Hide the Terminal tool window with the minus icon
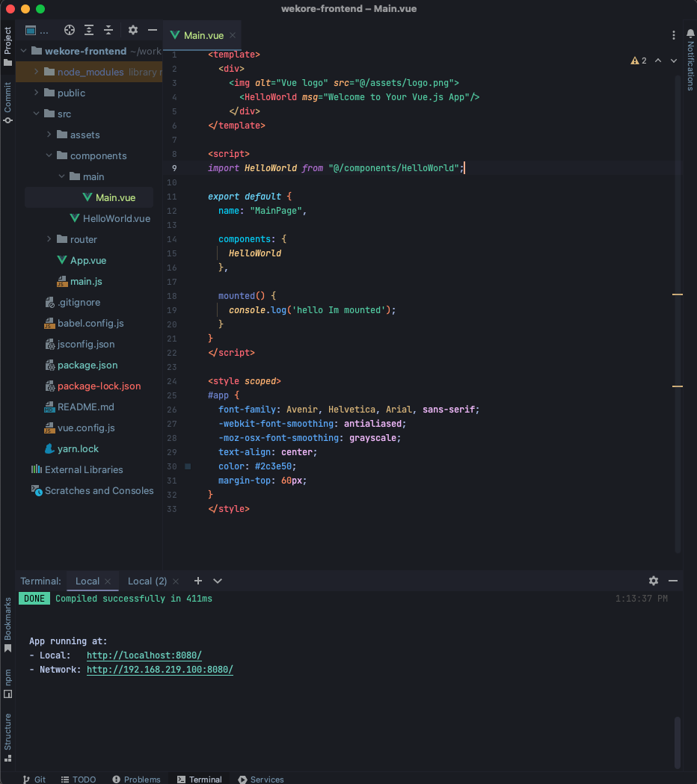Screen dimensions: 697x784 tap(673, 581)
